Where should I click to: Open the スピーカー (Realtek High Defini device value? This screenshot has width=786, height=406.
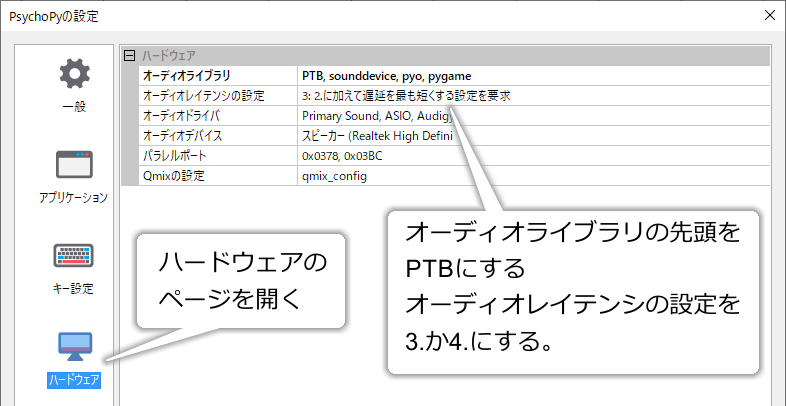pos(533,136)
